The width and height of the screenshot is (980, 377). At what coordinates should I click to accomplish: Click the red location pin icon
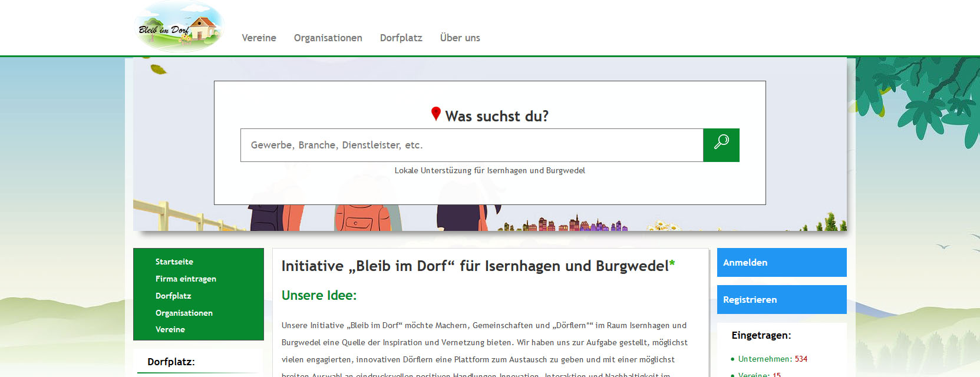point(436,114)
